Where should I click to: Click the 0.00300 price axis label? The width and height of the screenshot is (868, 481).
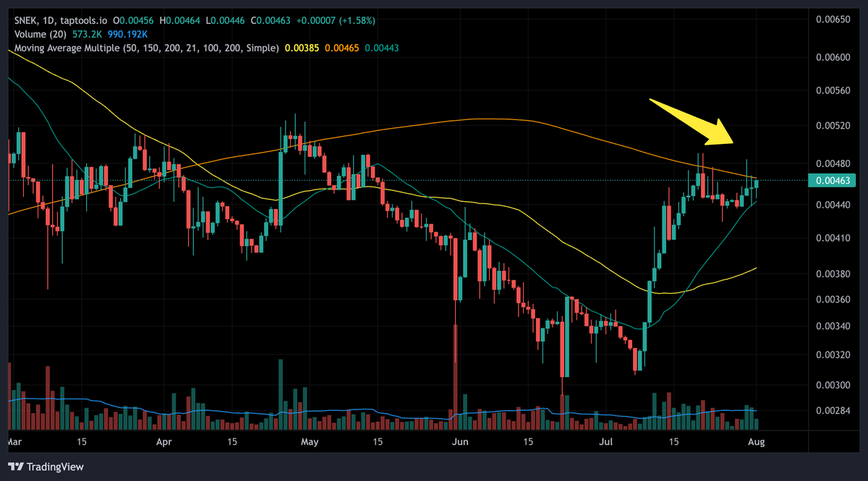tap(833, 386)
